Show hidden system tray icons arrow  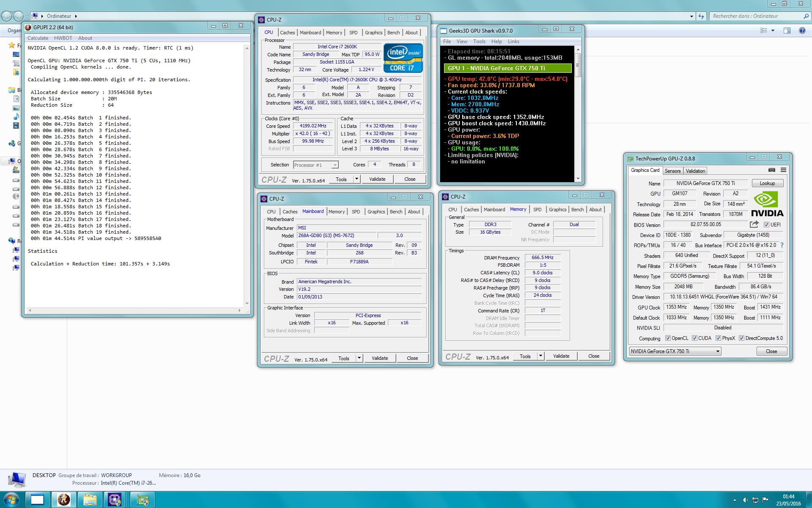pyautogui.click(x=735, y=500)
